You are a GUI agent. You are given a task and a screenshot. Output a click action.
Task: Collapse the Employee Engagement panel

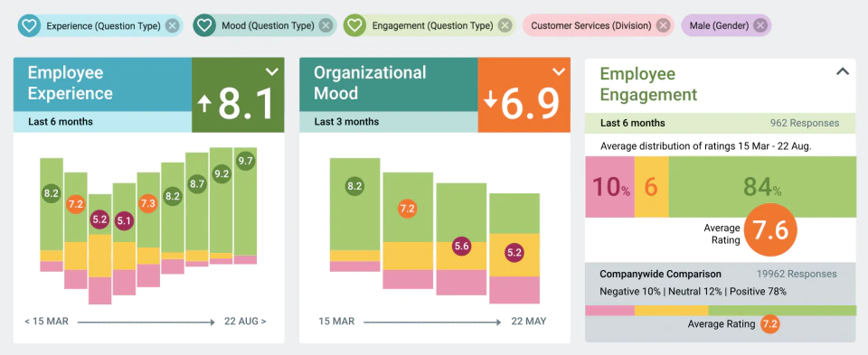coord(842,71)
